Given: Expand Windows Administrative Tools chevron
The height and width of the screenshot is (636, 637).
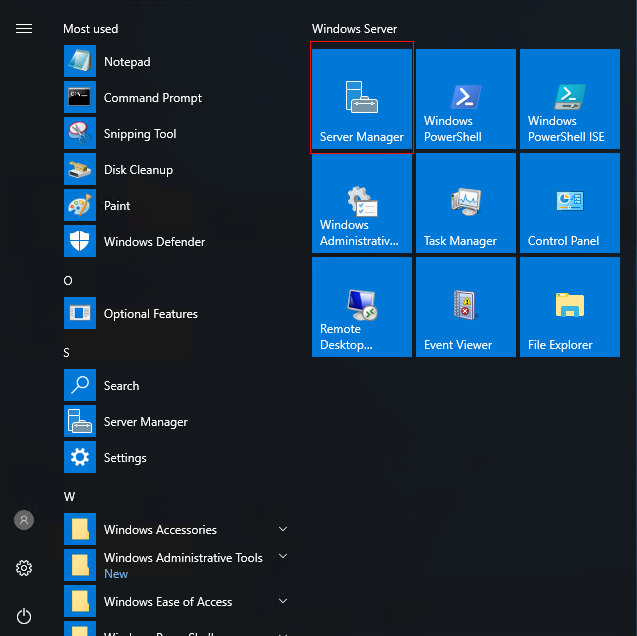Looking at the screenshot, I should (283, 556).
